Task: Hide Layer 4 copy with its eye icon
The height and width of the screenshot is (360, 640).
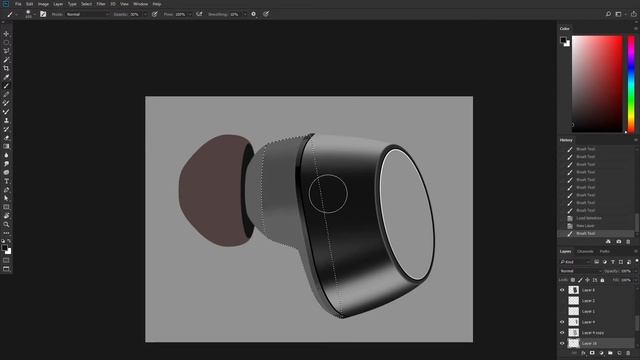Action: pyautogui.click(x=562, y=333)
